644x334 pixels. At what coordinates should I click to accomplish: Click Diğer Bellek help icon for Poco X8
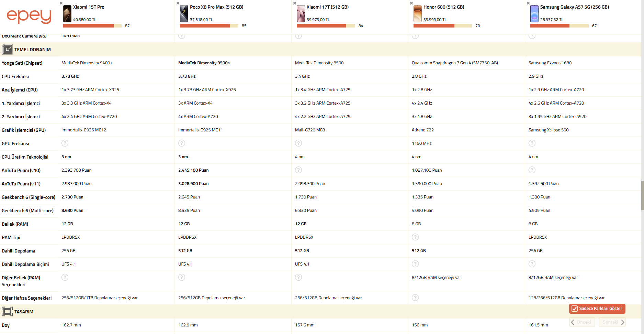click(x=182, y=277)
